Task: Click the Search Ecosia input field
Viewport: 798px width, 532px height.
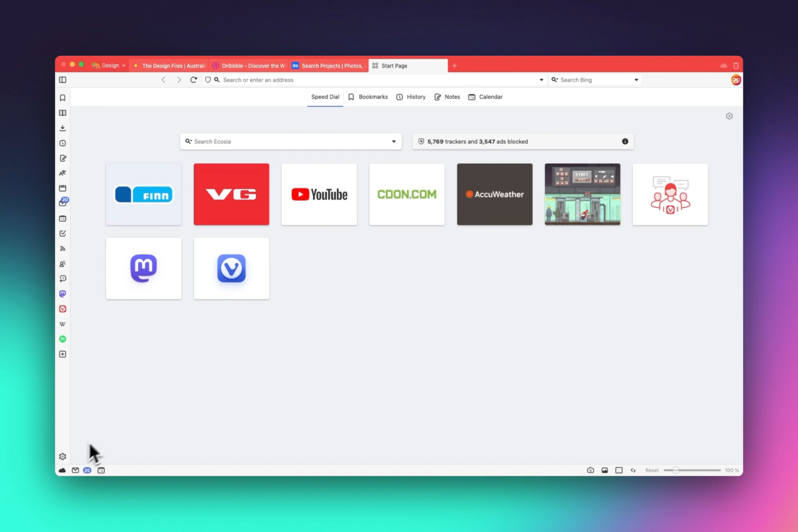Action: tap(291, 142)
